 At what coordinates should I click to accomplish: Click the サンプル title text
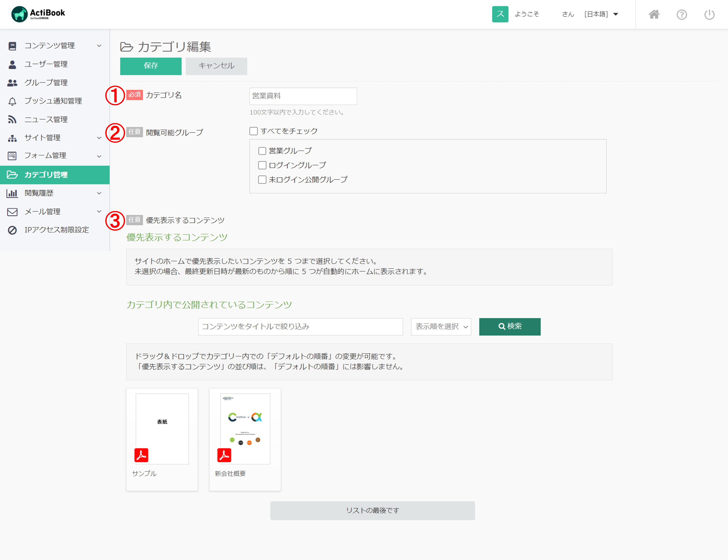[144, 473]
